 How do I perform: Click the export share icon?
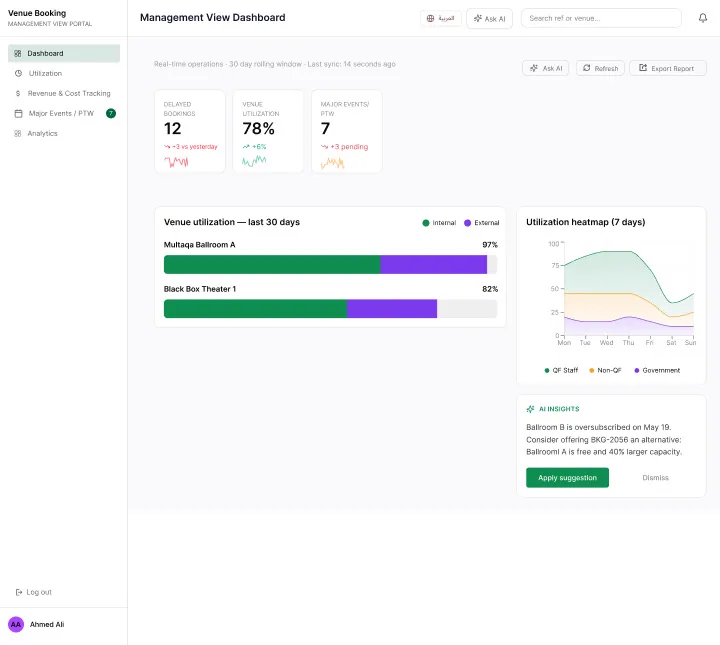pyautogui.click(x=643, y=68)
